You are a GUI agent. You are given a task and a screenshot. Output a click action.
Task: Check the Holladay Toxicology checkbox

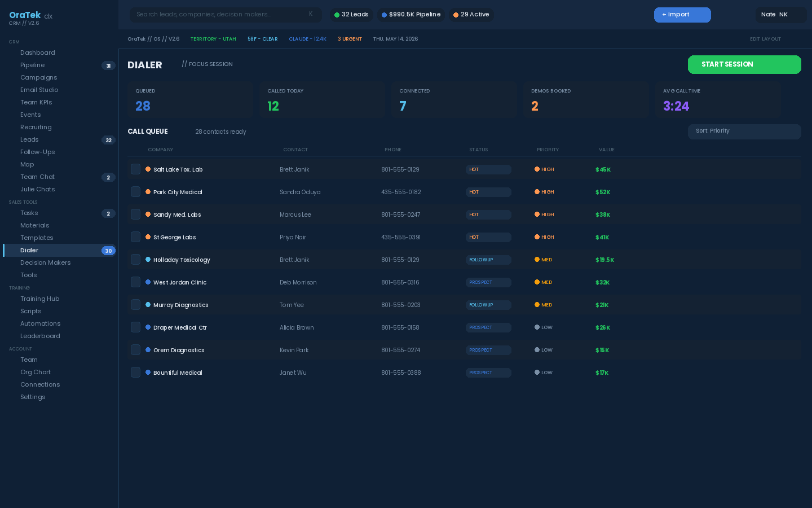pos(135,260)
